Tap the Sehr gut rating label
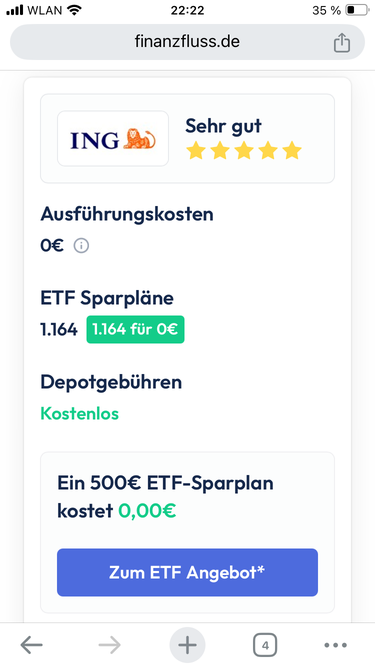The width and height of the screenshot is (375, 667). (x=224, y=126)
